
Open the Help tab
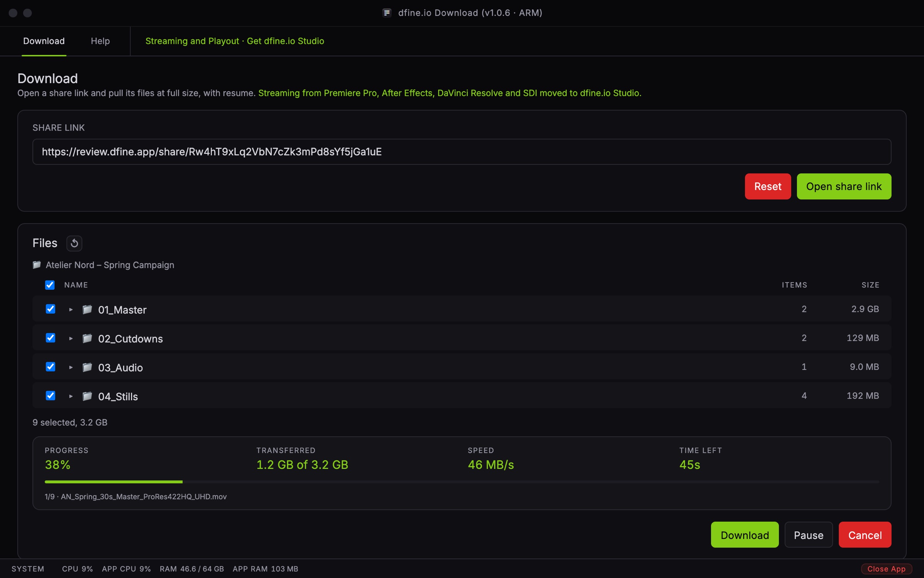(x=100, y=41)
